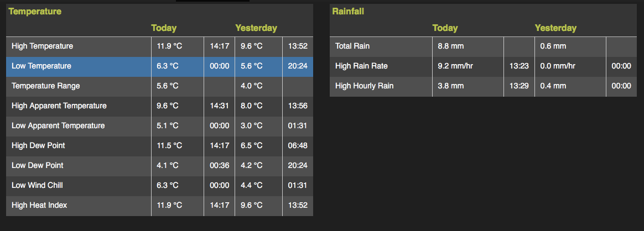Click the Rainfall panel heading
The image size is (644, 231).
pyautogui.click(x=348, y=11)
